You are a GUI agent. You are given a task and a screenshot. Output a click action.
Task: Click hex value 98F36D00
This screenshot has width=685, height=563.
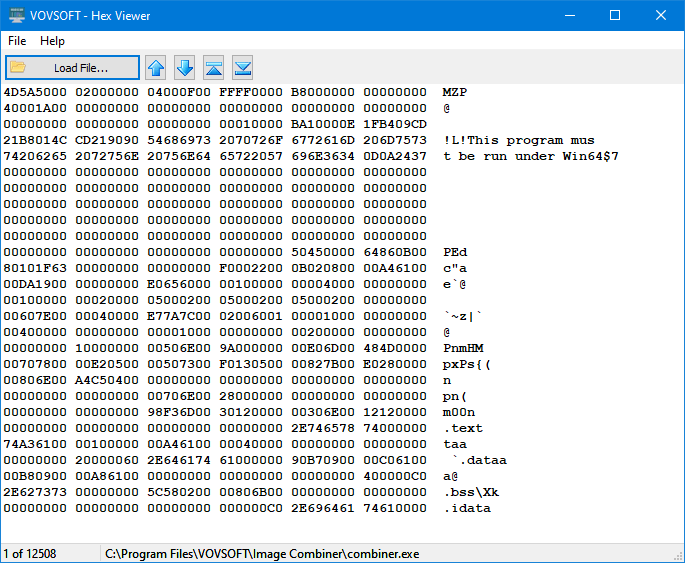pyautogui.click(x=179, y=412)
